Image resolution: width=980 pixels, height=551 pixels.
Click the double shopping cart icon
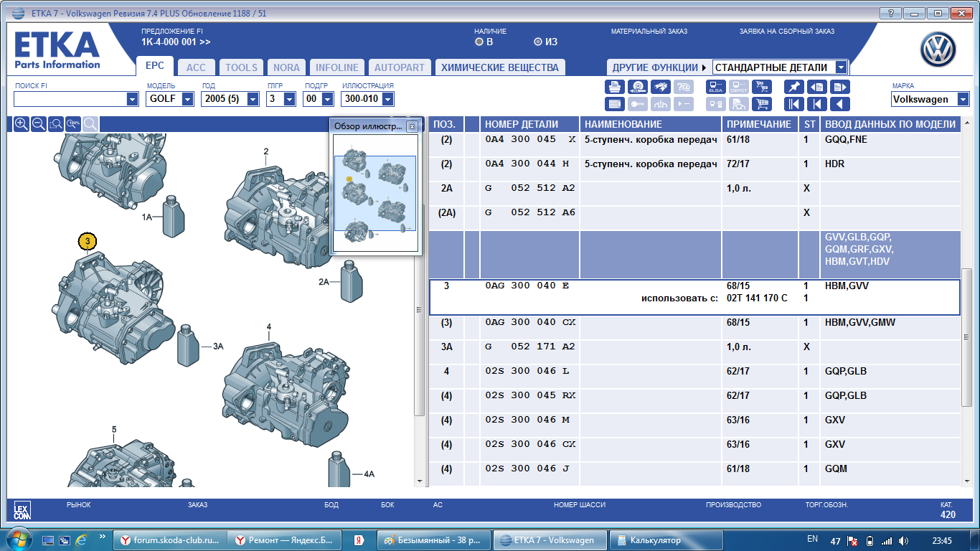click(x=761, y=87)
